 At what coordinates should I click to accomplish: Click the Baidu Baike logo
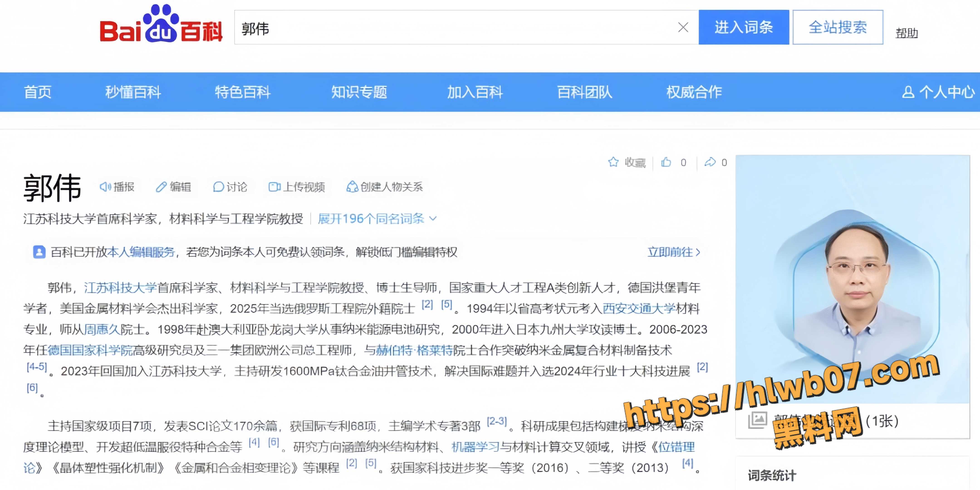161,24
